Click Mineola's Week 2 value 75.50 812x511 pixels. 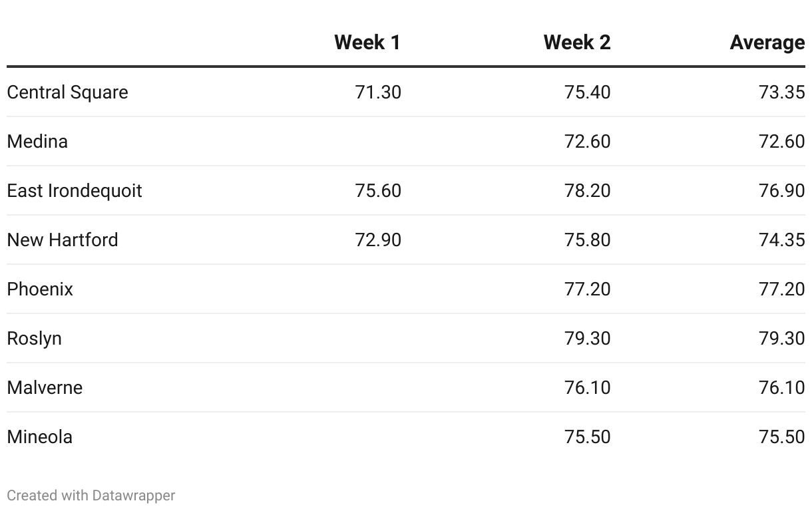coord(587,436)
